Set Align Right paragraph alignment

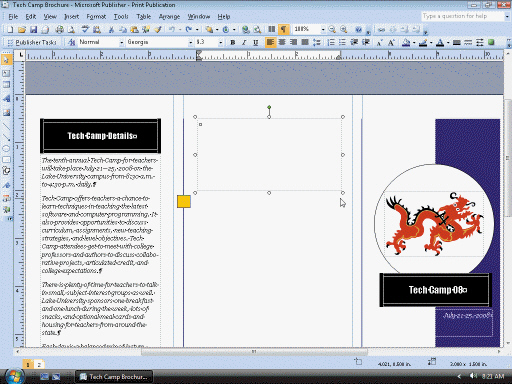pyautogui.click(x=293, y=42)
